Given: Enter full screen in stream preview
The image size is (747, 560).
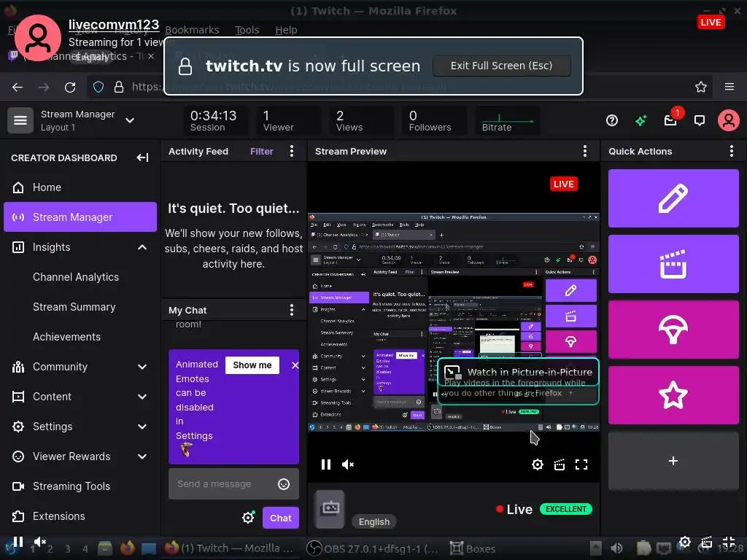Looking at the screenshot, I should [x=581, y=464].
